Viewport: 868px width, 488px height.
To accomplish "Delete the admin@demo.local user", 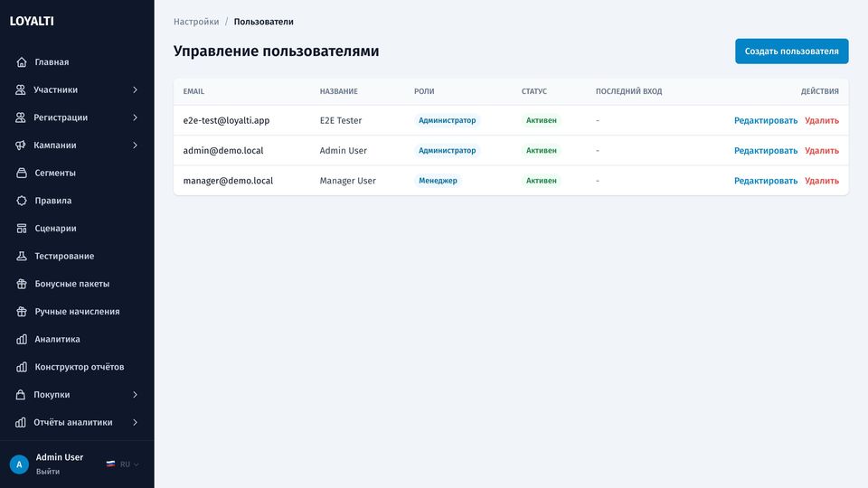I will pyautogui.click(x=822, y=151).
